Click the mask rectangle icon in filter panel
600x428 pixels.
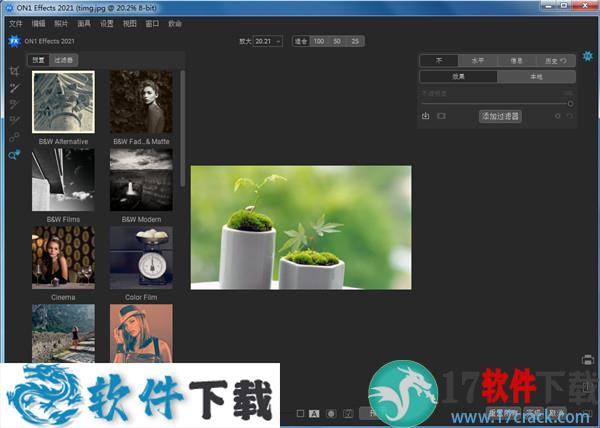(x=442, y=116)
